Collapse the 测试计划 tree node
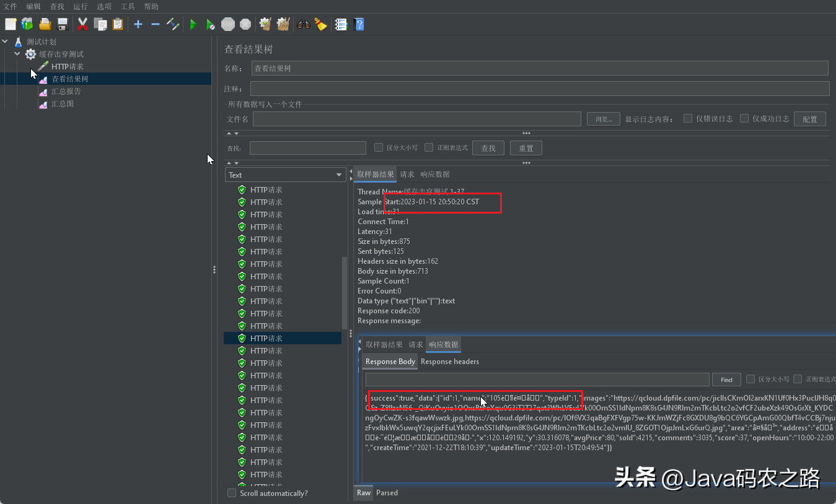The width and height of the screenshot is (836, 504). pyautogui.click(x=6, y=41)
